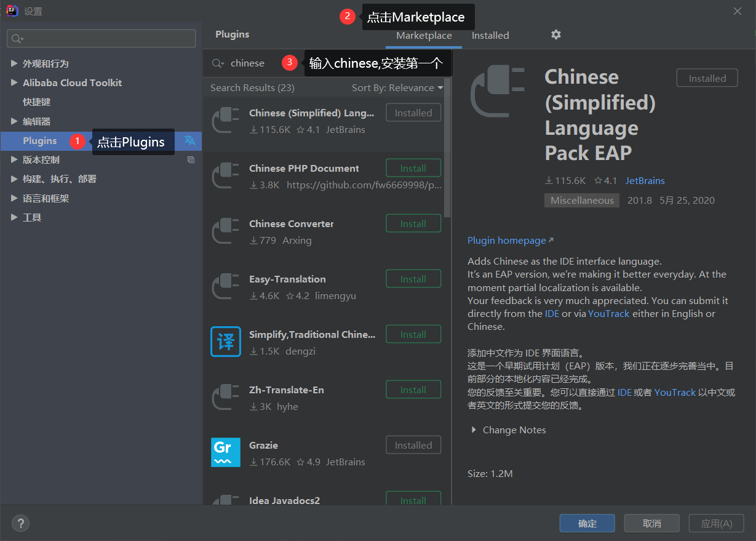The image size is (756, 541).
Task: Select the Idea Javadocs2 plugin title
Action: (x=284, y=500)
